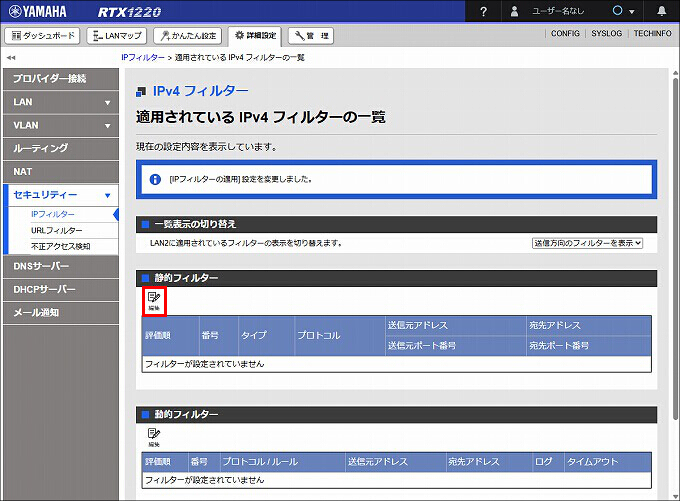Image resolution: width=680 pixels, height=501 pixels.
Task: Select the 詳細設定 tab
Action: click(x=255, y=36)
